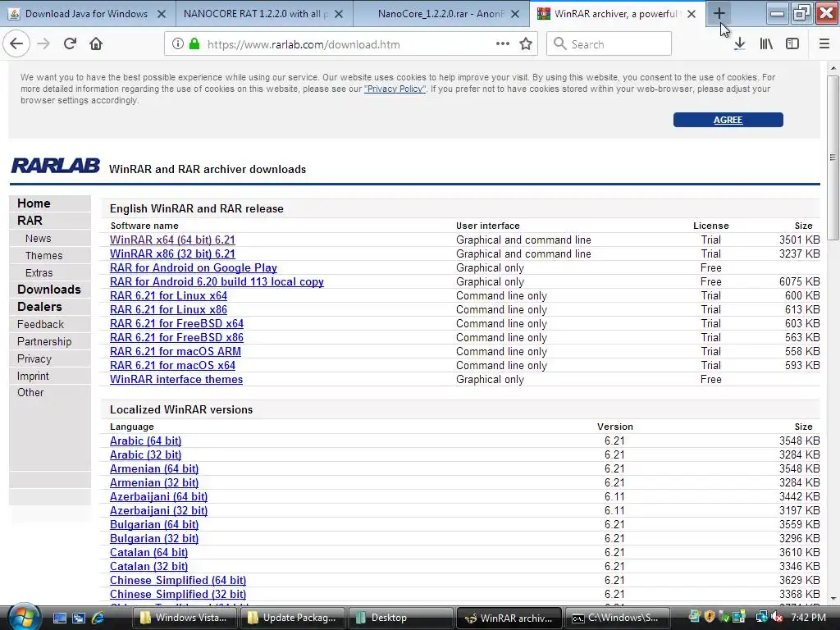Close the NanoCore_1.2.2.0.rar tab
The height and width of the screenshot is (630, 840).
coord(515,14)
